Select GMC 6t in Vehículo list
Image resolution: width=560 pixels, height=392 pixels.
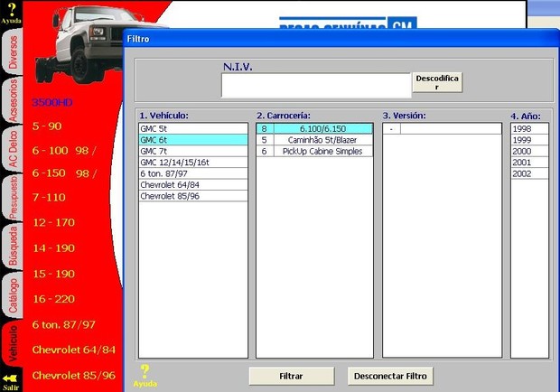click(193, 140)
